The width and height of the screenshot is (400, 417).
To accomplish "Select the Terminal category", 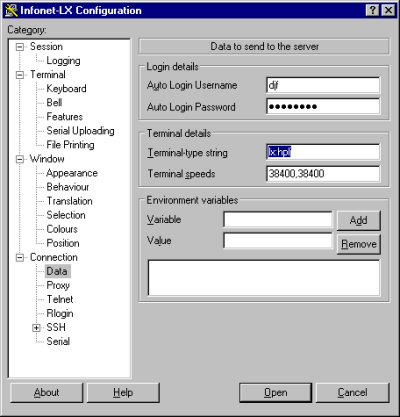I will click(48, 75).
